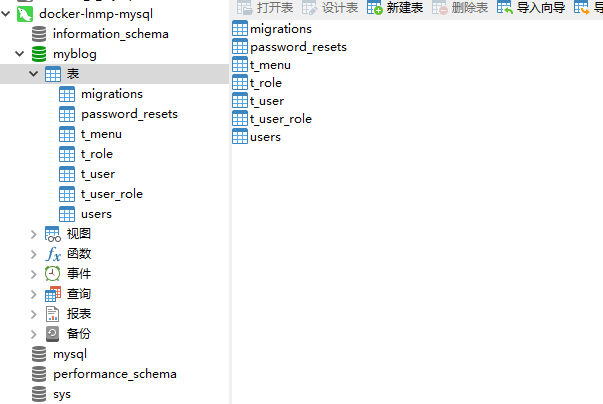Image resolution: width=603 pixels, height=404 pixels.
Task: Select password_resets in right object list
Action: pos(298,47)
